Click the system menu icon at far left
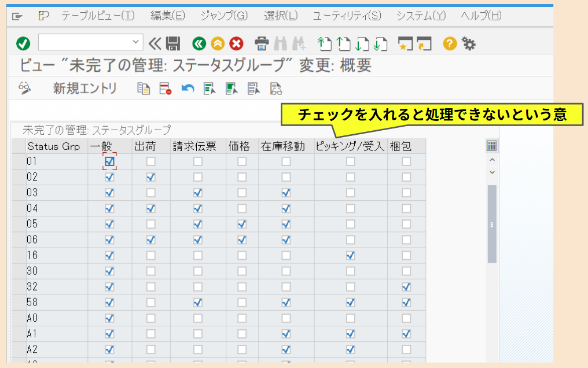Viewport: 588px width, 368px height. pyautogui.click(x=17, y=16)
